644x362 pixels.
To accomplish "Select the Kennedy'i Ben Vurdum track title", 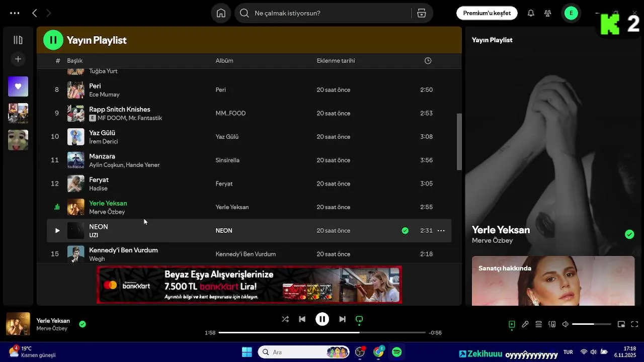I will 123,250.
